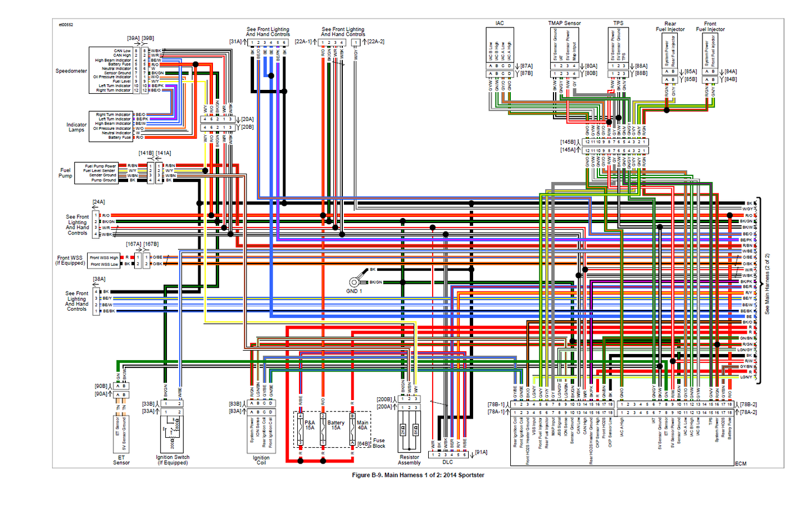This screenshot has height=531, width=812.
Task: Click the ECM label at bottom right
Action: (x=741, y=464)
